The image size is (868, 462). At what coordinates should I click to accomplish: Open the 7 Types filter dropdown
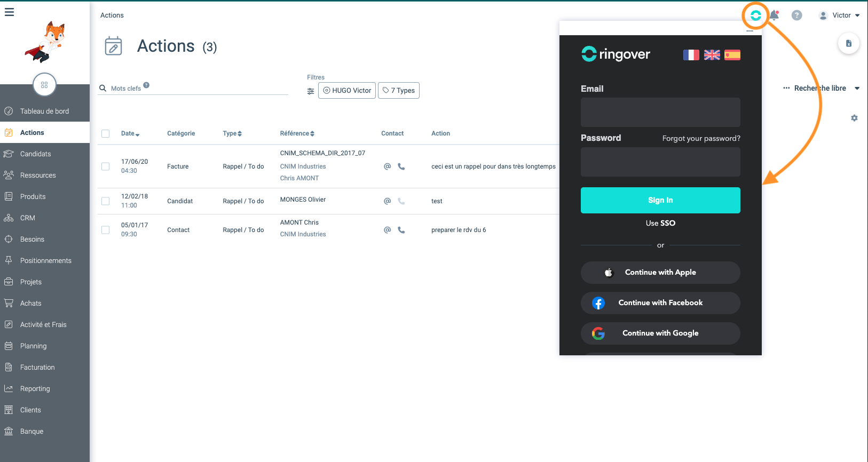(x=399, y=91)
